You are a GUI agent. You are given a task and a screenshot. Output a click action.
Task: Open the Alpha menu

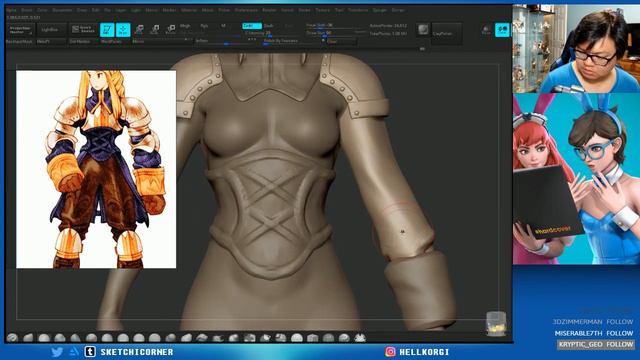tap(12, 10)
